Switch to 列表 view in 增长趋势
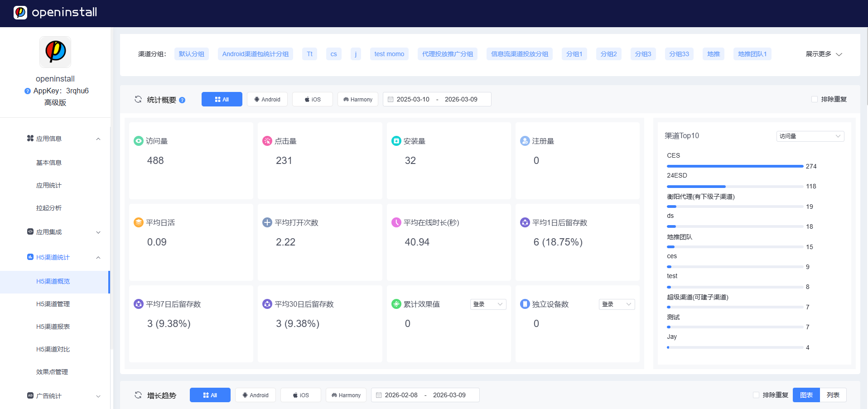This screenshot has width=868, height=409. pos(834,395)
